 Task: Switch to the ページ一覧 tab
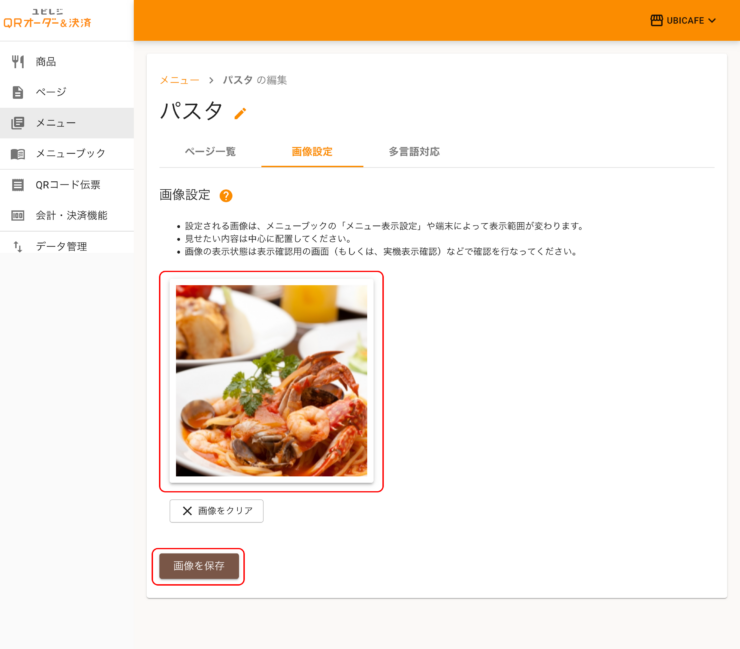click(210, 152)
